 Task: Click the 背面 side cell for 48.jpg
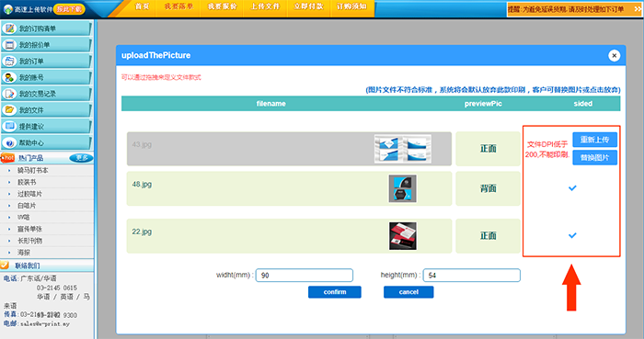click(x=488, y=188)
